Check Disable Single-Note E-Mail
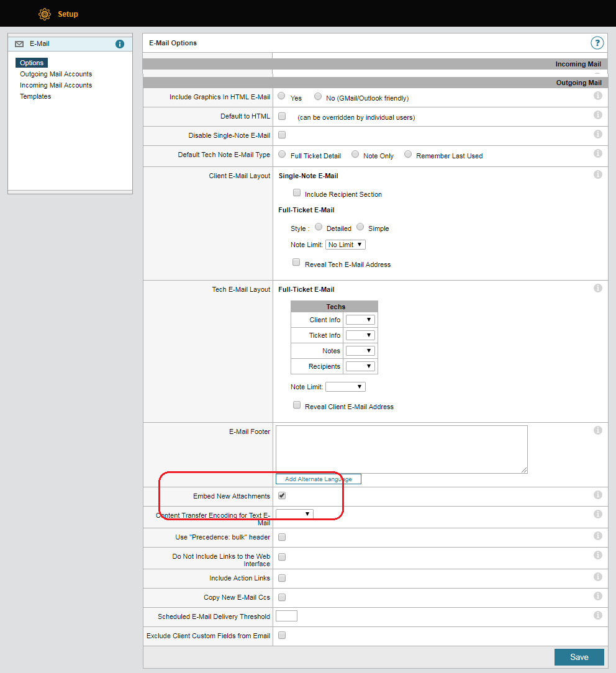This screenshot has height=673, width=616. tap(282, 135)
